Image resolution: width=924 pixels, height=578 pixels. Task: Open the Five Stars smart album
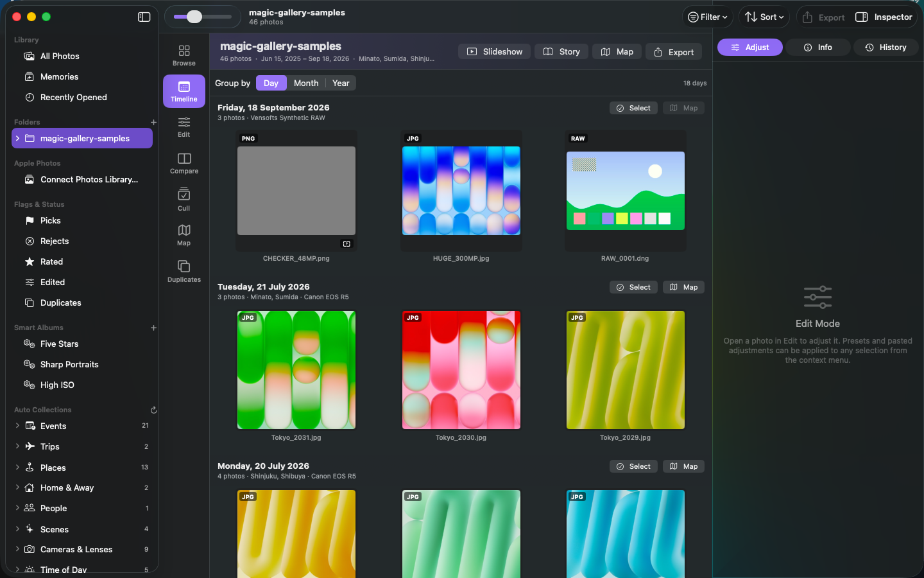point(82,344)
